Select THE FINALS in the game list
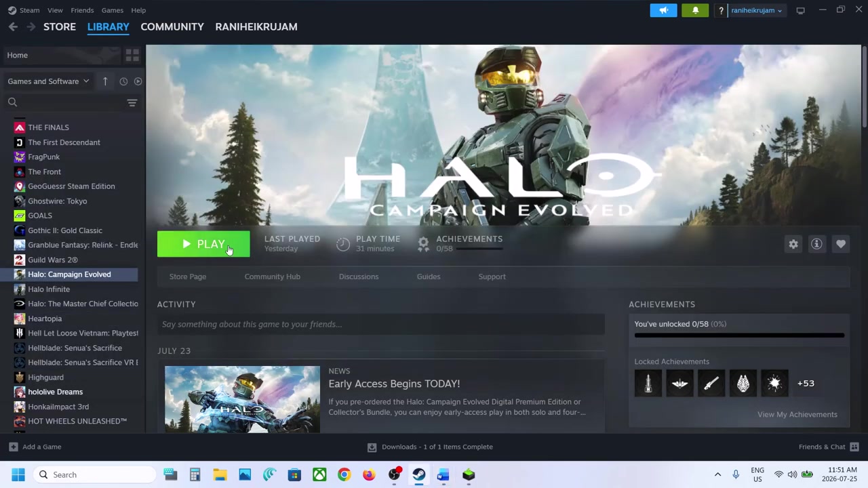 pyautogui.click(x=48, y=127)
